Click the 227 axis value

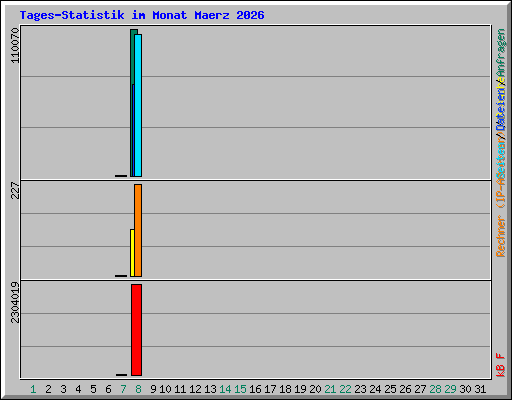15,190
